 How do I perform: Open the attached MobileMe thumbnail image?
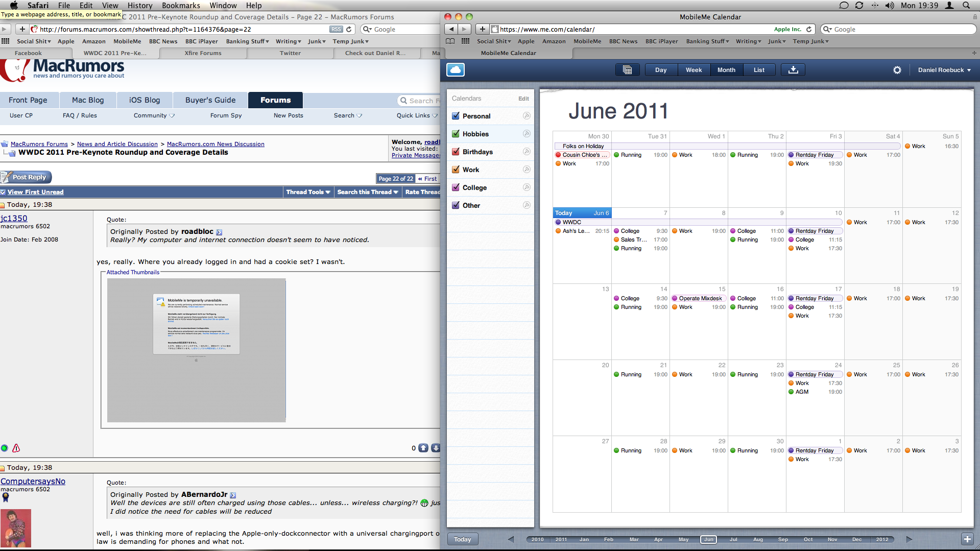click(197, 350)
